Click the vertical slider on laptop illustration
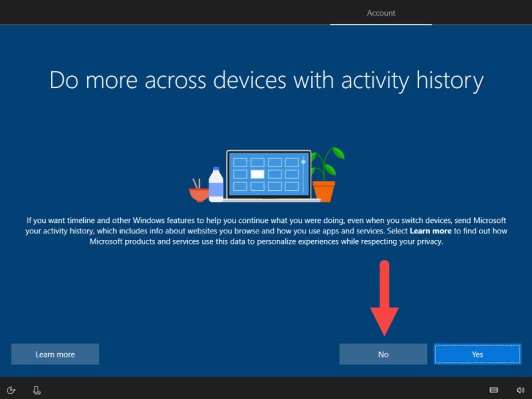This screenshot has height=399, width=532. 303,175
